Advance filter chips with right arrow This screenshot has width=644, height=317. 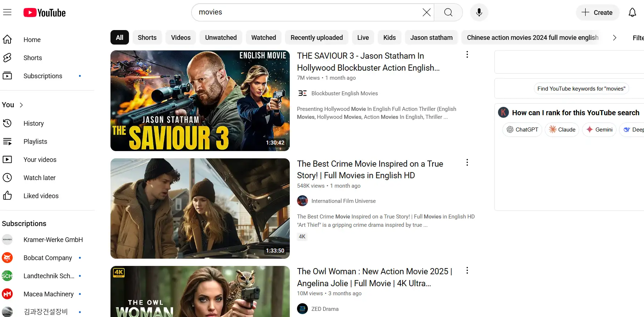[x=615, y=38]
